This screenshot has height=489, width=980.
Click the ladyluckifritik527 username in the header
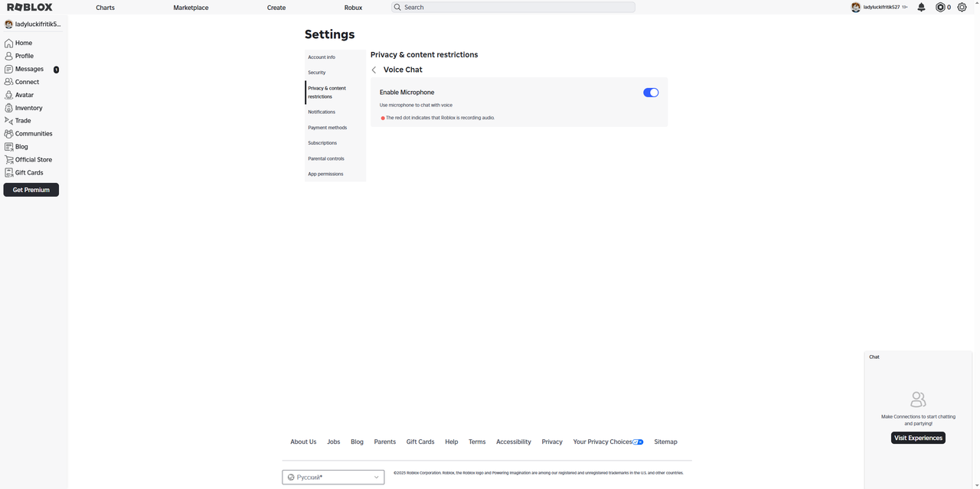coord(881,7)
